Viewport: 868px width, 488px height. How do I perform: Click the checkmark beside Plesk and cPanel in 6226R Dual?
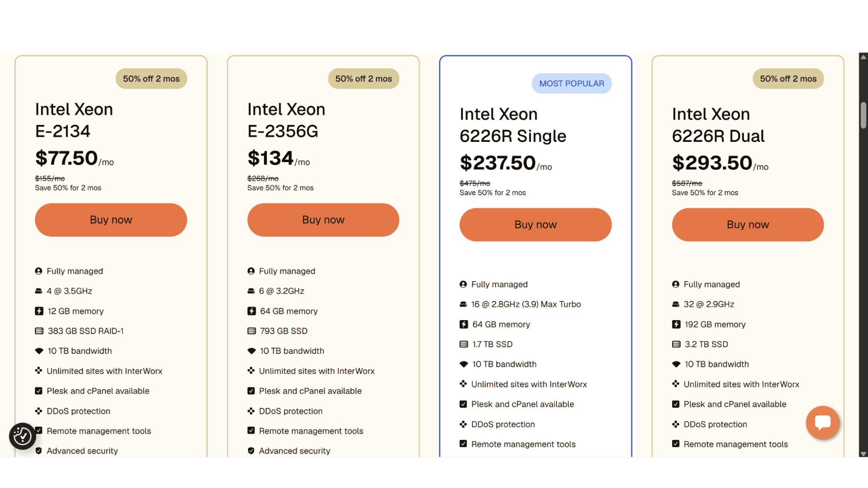point(676,404)
